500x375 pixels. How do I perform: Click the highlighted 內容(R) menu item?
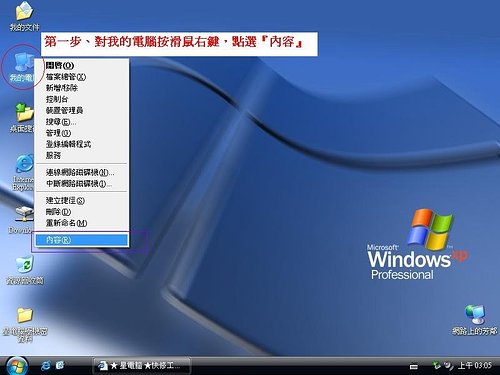coord(81,240)
